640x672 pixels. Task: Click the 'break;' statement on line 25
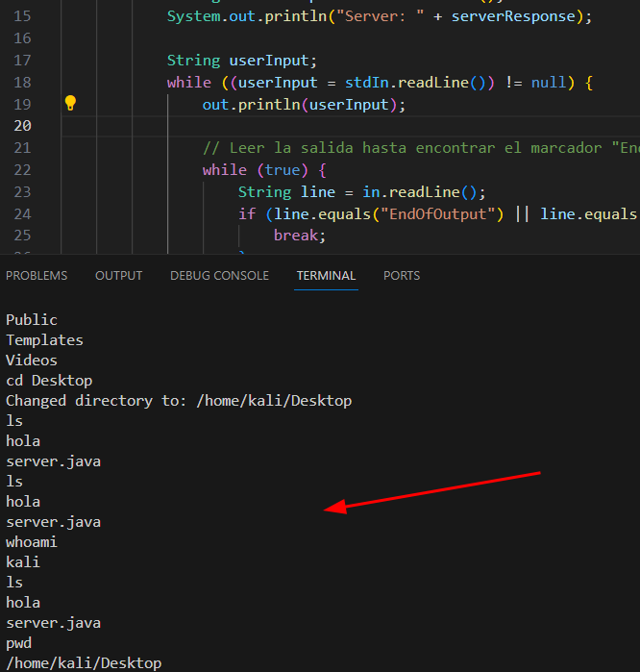click(300, 236)
